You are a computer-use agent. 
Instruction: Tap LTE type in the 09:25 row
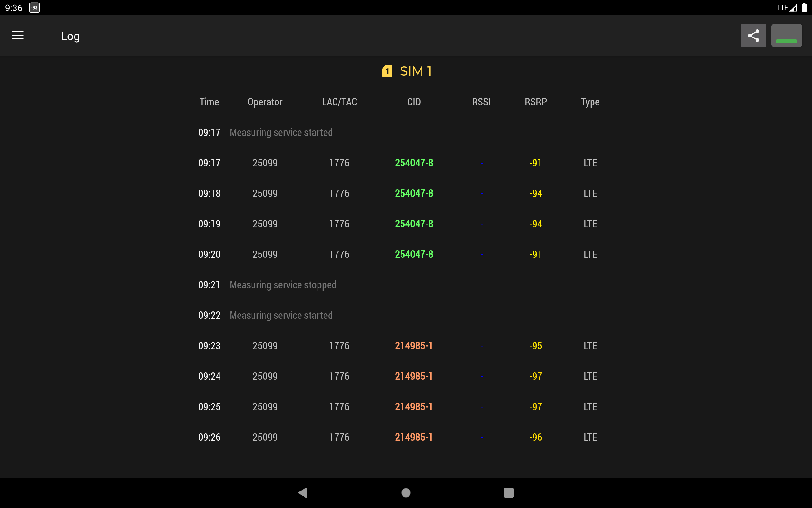(590, 406)
